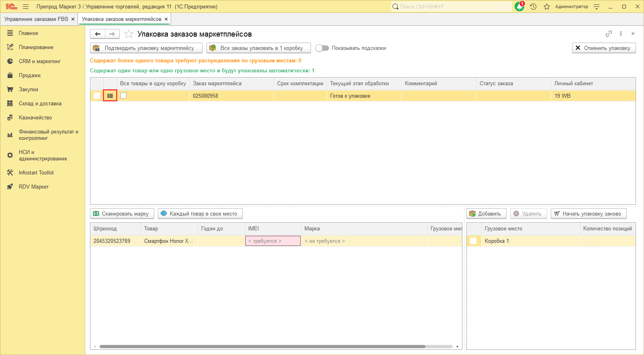This screenshot has width=644, height=355.
Task: Click the back navigation arrow
Action: [98, 34]
